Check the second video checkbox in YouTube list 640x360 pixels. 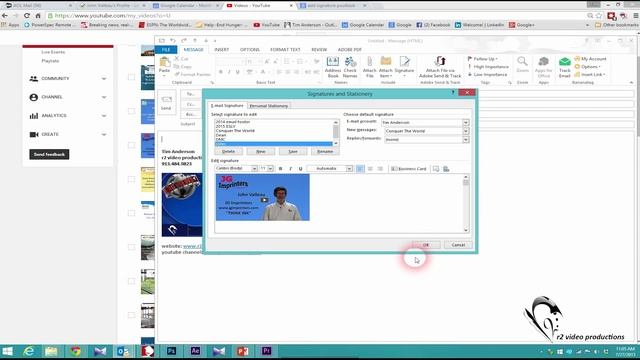tap(131, 111)
